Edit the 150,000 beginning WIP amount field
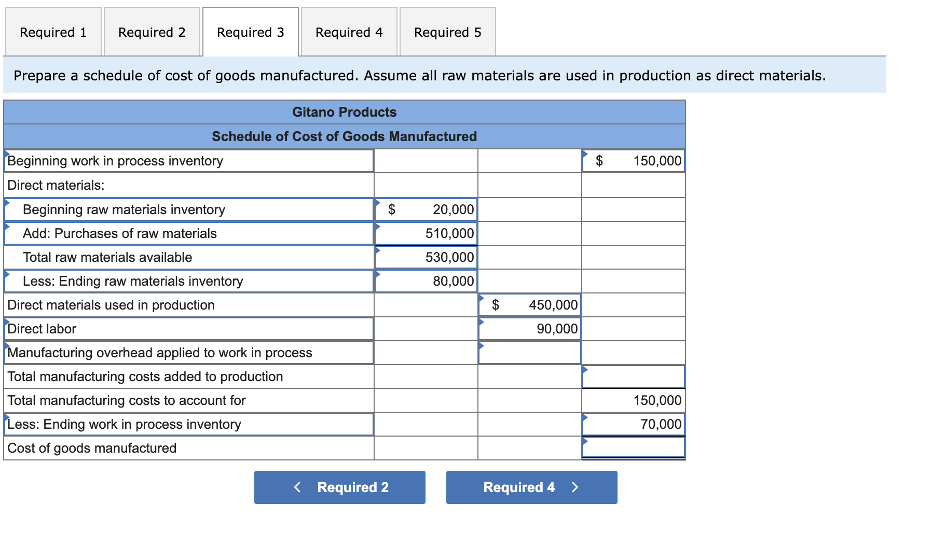The width and height of the screenshot is (932, 560). point(633,161)
